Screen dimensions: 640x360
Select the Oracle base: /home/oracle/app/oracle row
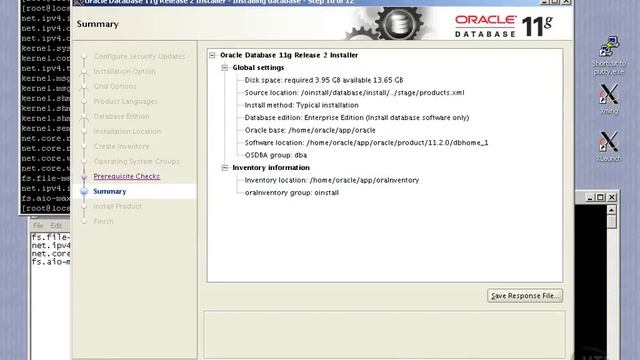[310, 130]
